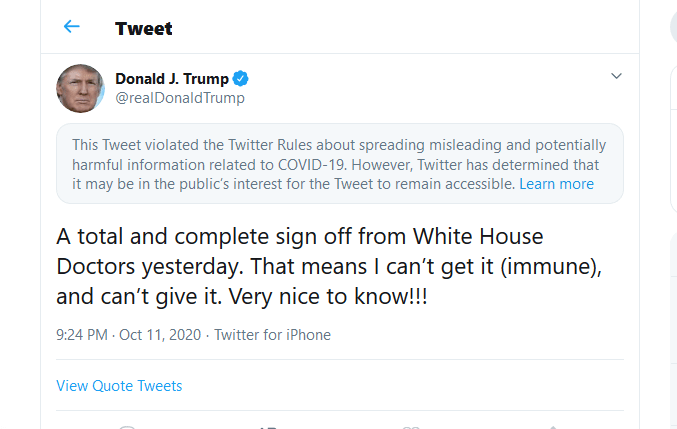This screenshot has height=429, width=677.
Task: Click the Learn more link
Action: click(x=556, y=184)
